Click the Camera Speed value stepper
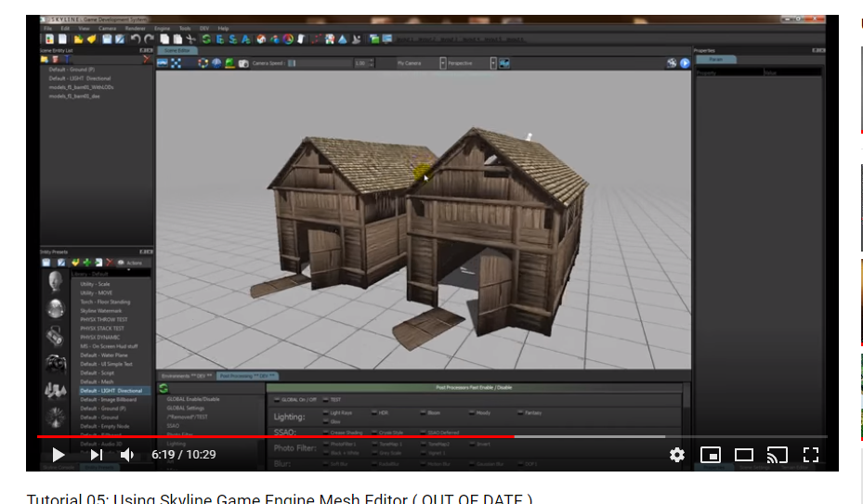863x504 pixels. 372,63
